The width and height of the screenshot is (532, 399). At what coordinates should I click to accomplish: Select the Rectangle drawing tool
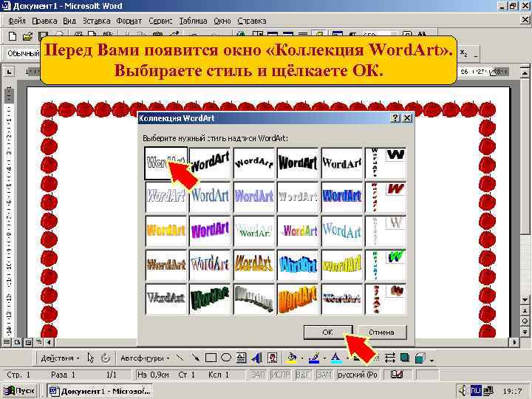(211, 358)
